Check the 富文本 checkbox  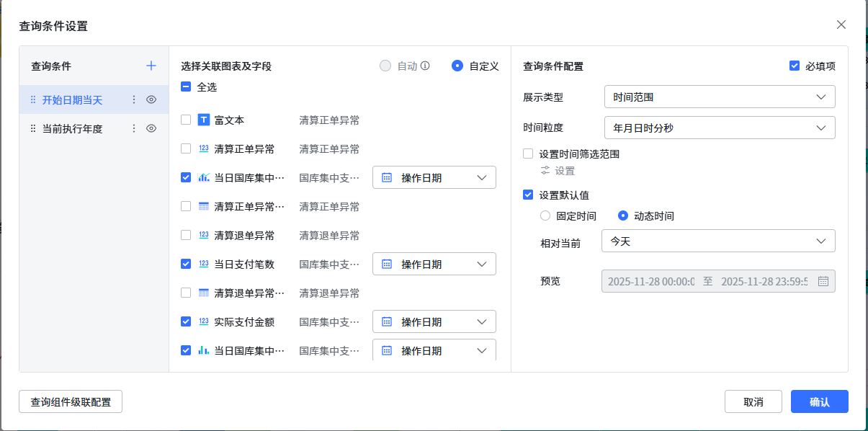tap(186, 120)
